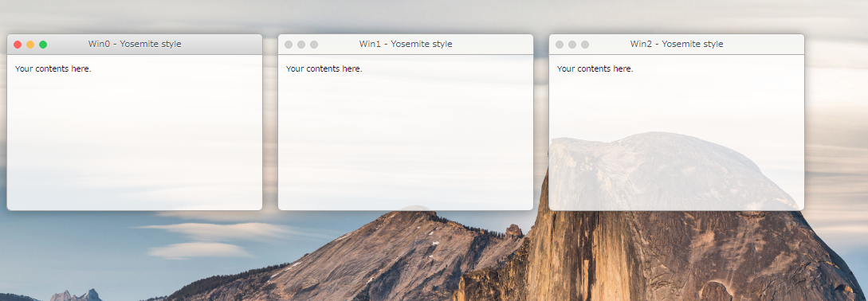Click the third gray button in Win2
Screen dimensions: 868x301
[585, 45]
